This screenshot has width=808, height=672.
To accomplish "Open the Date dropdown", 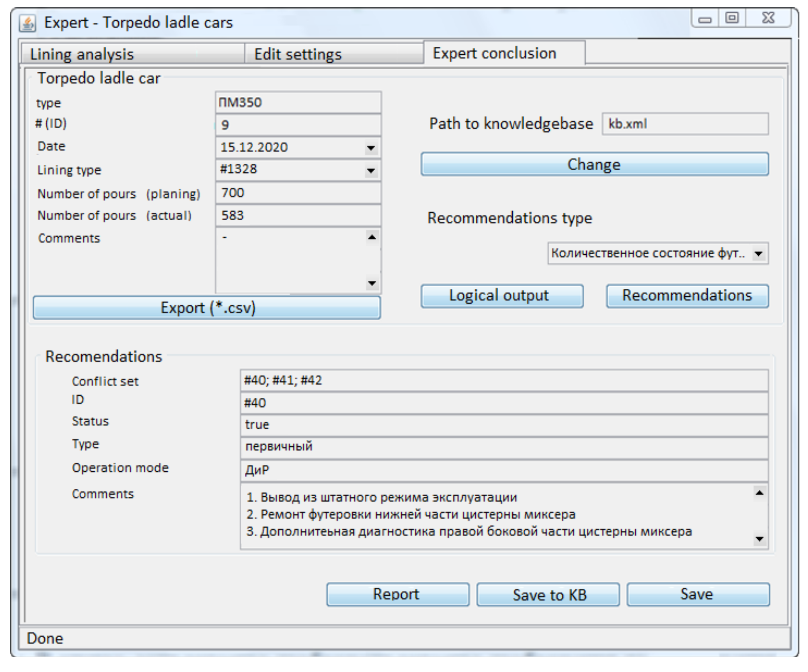I will [371, 148].
